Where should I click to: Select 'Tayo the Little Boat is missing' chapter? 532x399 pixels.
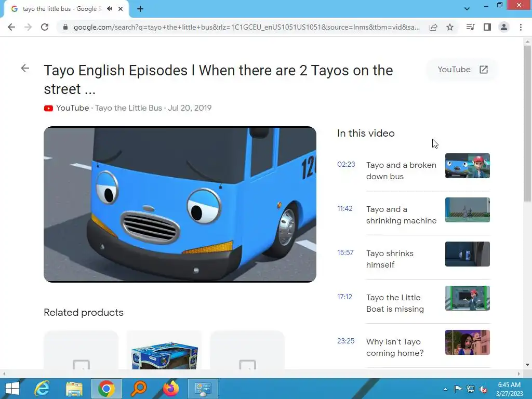(x=395, y=303)
